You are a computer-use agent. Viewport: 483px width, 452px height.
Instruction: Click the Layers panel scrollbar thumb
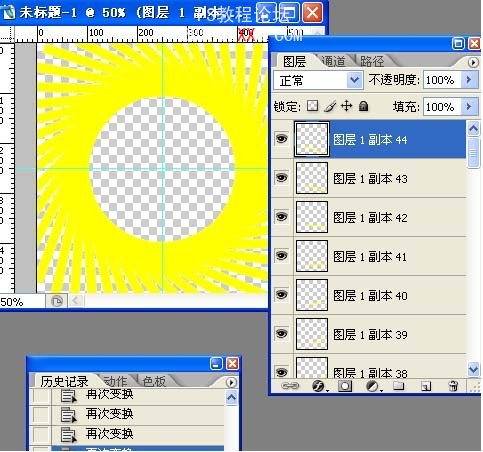pyautogui.click(x=473, y=153)
